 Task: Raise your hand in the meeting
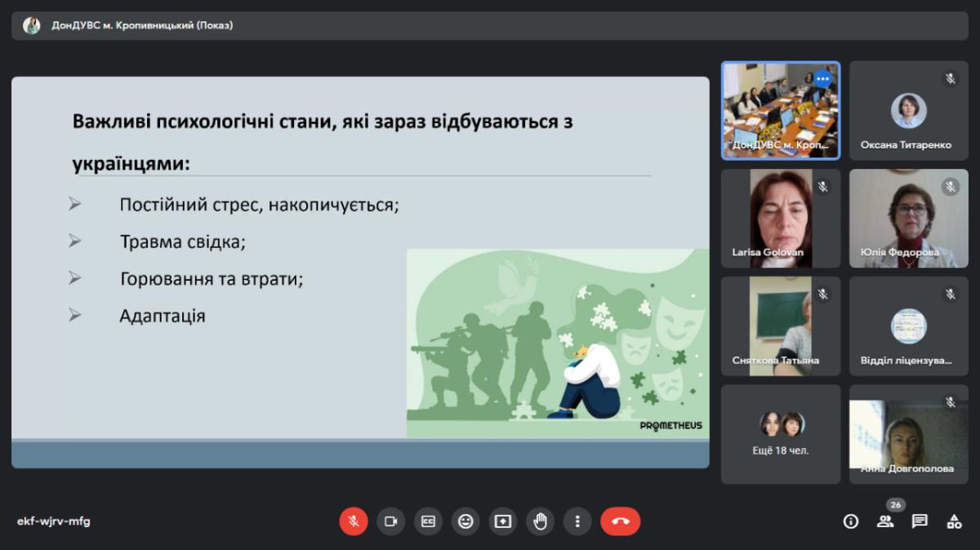540,521
